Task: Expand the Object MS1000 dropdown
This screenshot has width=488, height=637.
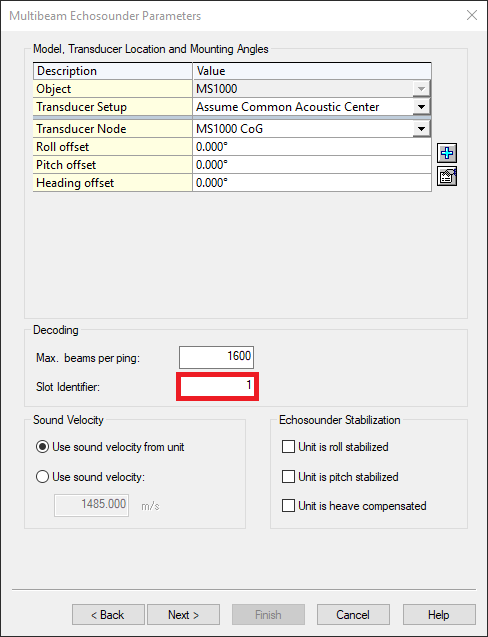Action: point(421,89)
